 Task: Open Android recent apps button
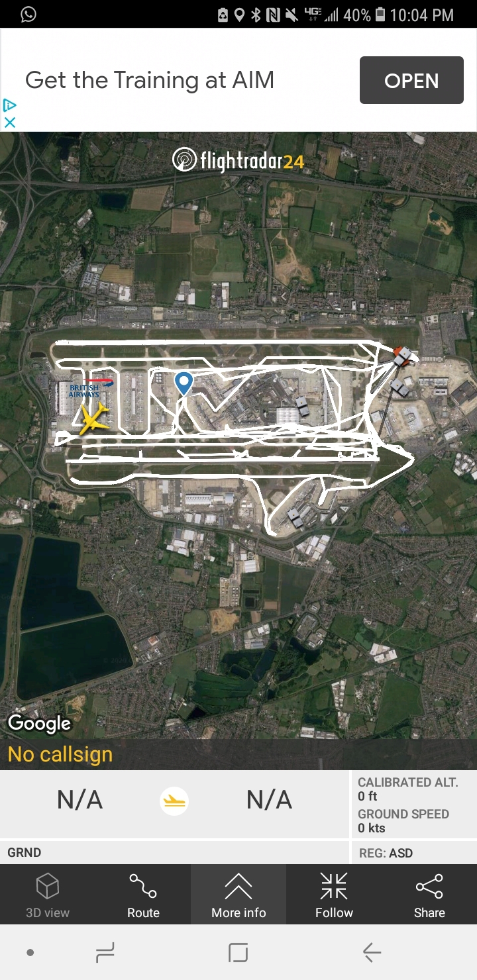pyautogui.click(x=105, y=953)
